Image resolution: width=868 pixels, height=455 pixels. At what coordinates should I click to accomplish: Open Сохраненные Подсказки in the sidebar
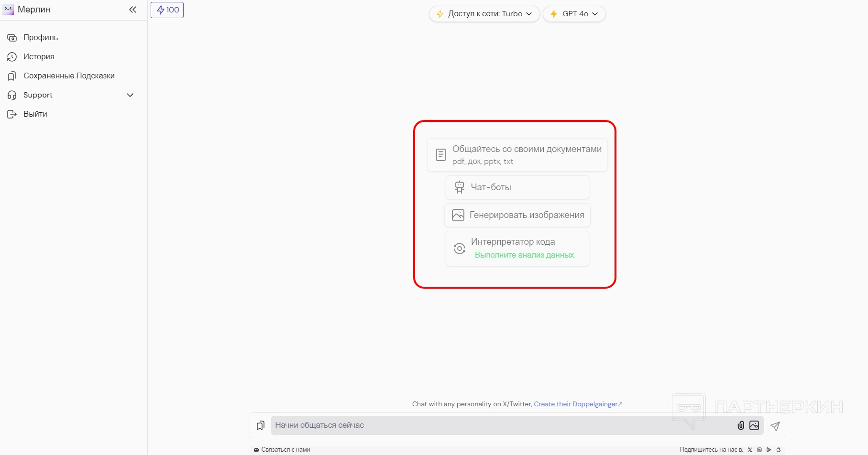(69, 76)
